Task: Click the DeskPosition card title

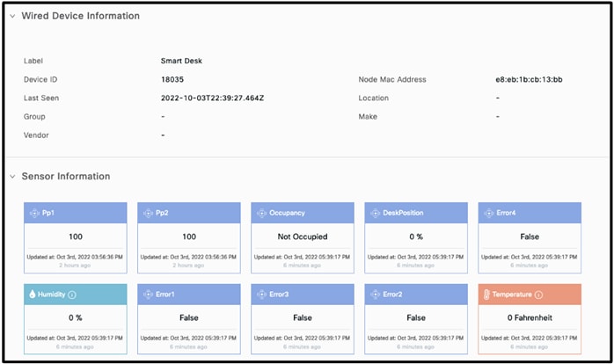Action: [x=403, y=213]
